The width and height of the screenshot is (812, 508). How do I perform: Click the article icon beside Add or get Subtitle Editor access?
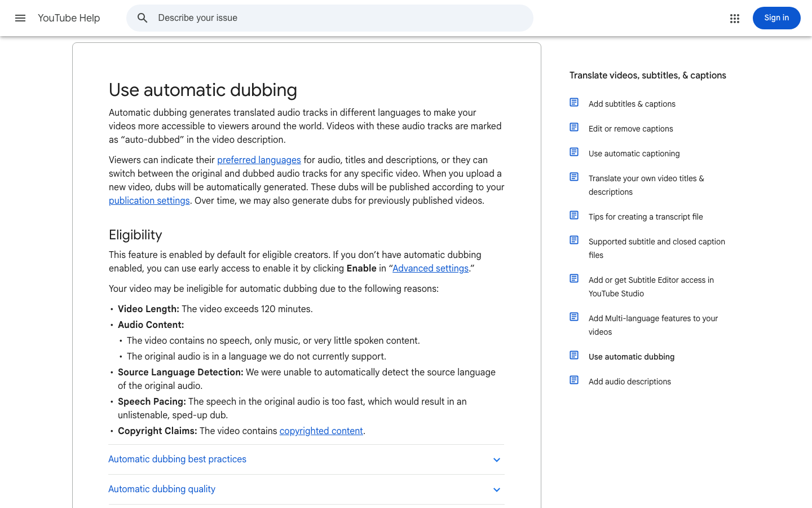(574, 278)
